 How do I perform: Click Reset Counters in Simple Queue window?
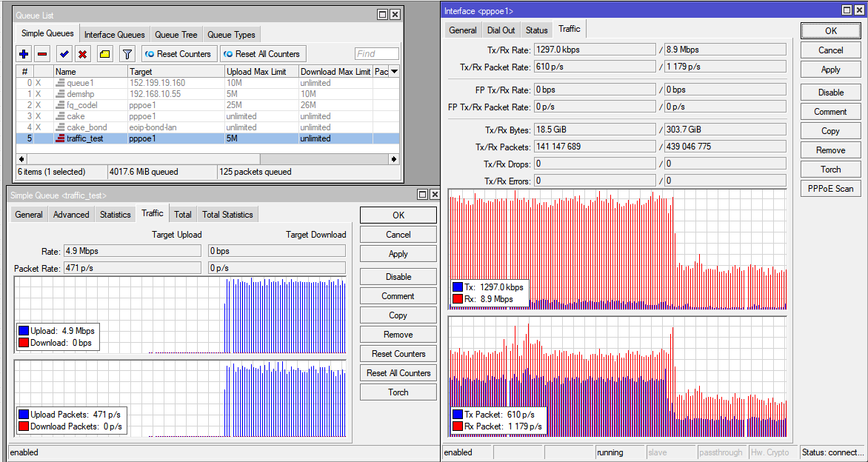point(398,354)
